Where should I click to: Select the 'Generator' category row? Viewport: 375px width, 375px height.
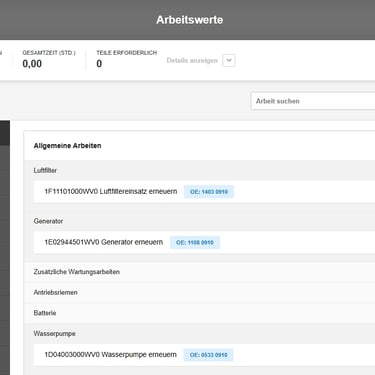click(199, 221)
